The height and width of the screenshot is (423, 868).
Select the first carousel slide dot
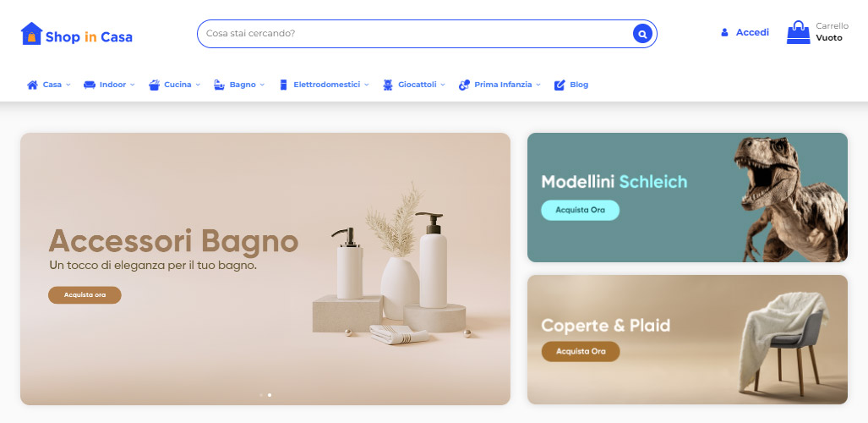click(261, 395)
